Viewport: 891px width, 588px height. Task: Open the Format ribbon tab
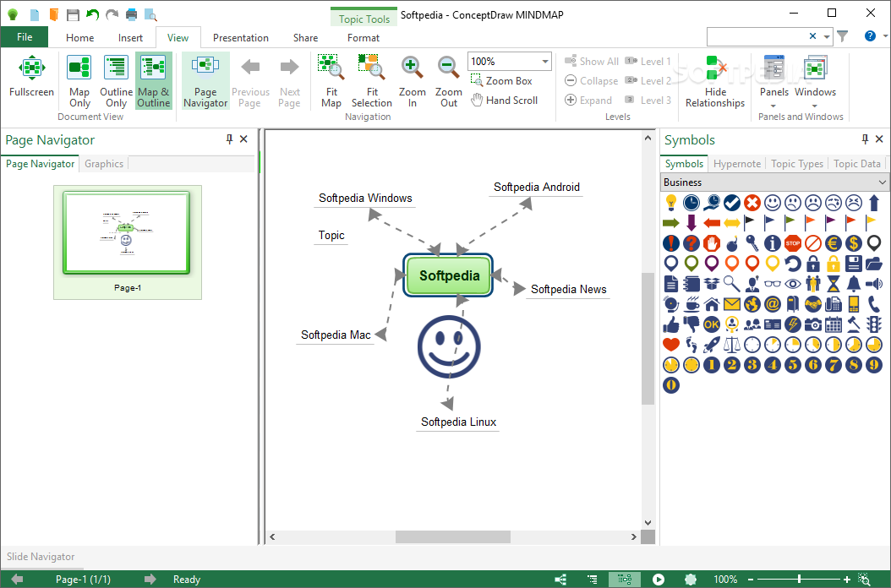coord(364,37)
